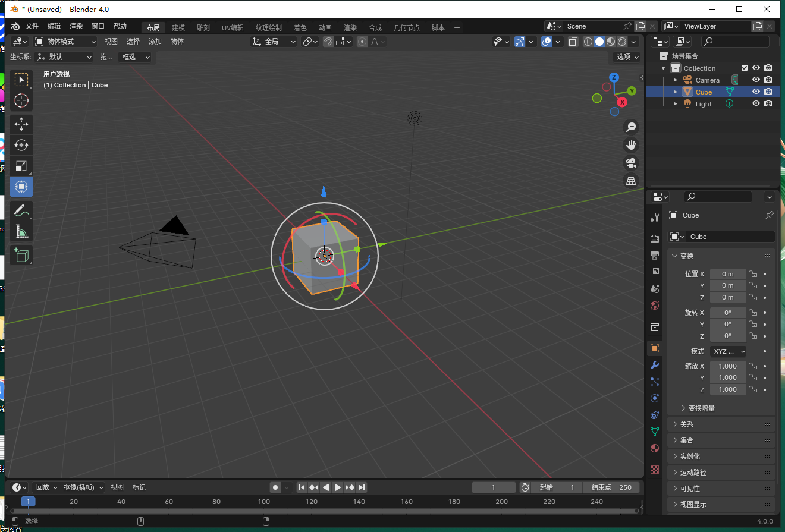The height and width of the screenshot is (532, 785).
Task: Switch perspective/orthographic grid icon
Action: pos(631,181)
